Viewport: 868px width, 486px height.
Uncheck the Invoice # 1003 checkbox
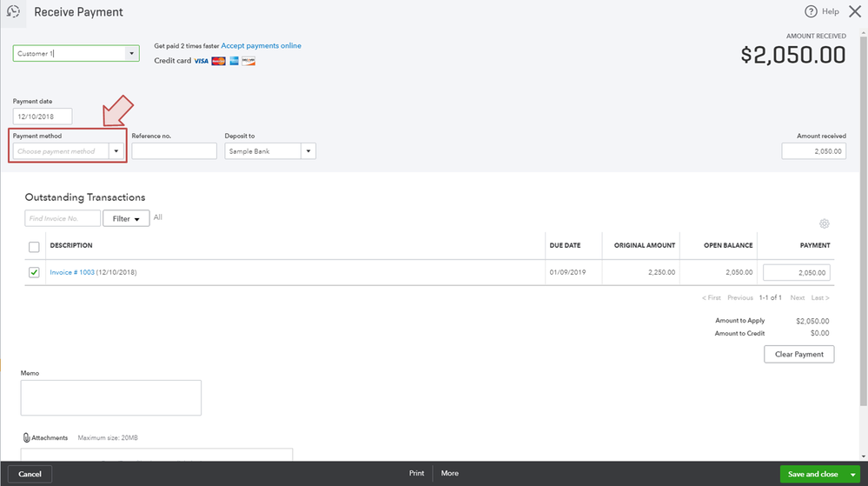34,272
